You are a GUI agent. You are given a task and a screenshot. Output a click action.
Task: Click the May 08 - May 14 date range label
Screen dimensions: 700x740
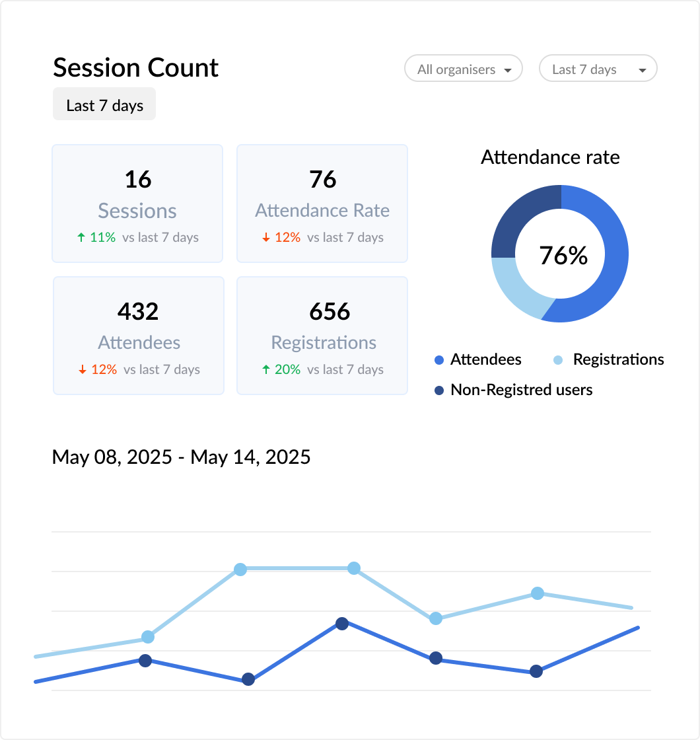click(x=181, y=457)
